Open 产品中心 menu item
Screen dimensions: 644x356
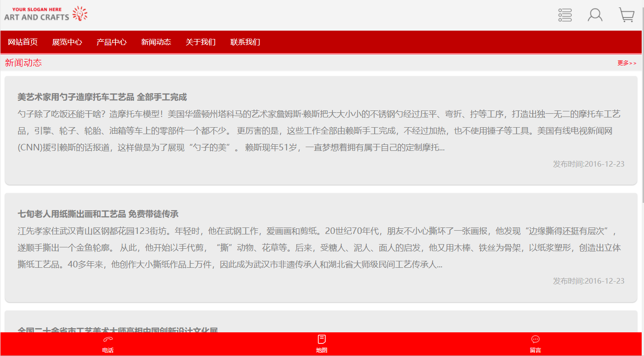coord(112,42)
